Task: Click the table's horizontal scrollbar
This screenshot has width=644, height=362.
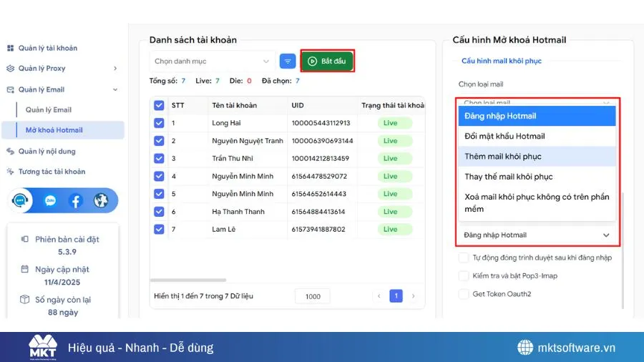Action: [188, 280]
